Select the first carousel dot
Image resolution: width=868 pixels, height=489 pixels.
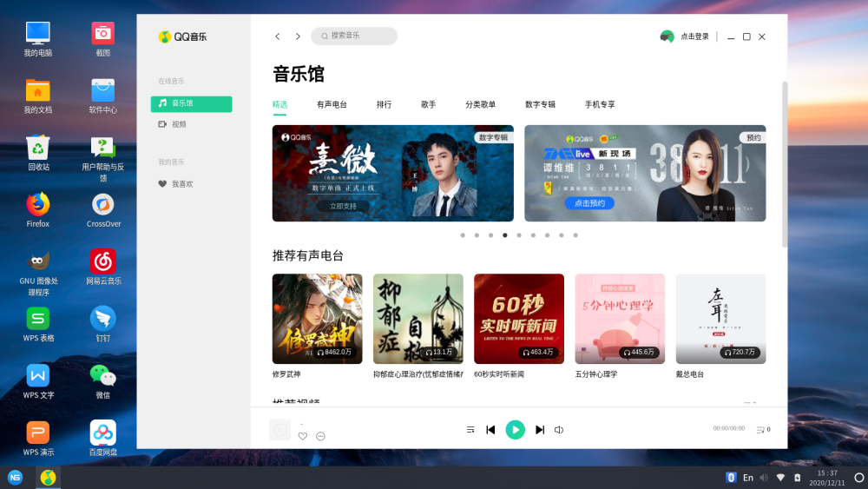click(x=463, y=235)
